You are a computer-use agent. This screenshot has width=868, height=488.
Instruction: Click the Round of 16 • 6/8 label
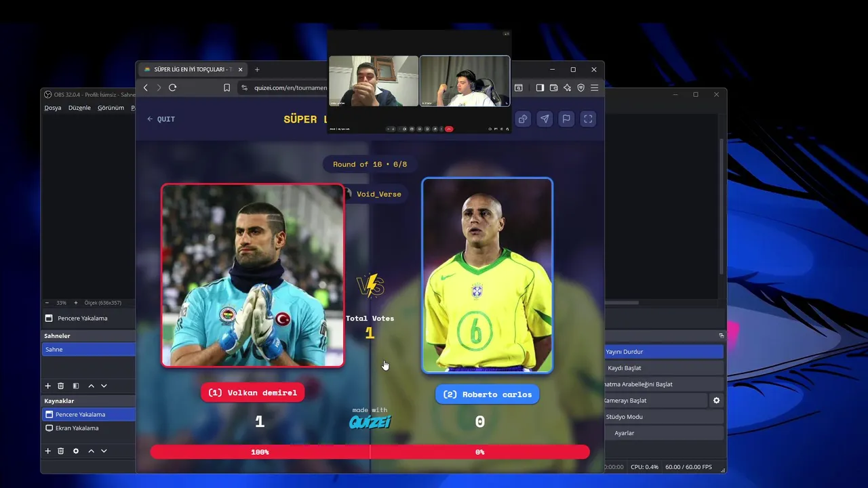[370, 164]
